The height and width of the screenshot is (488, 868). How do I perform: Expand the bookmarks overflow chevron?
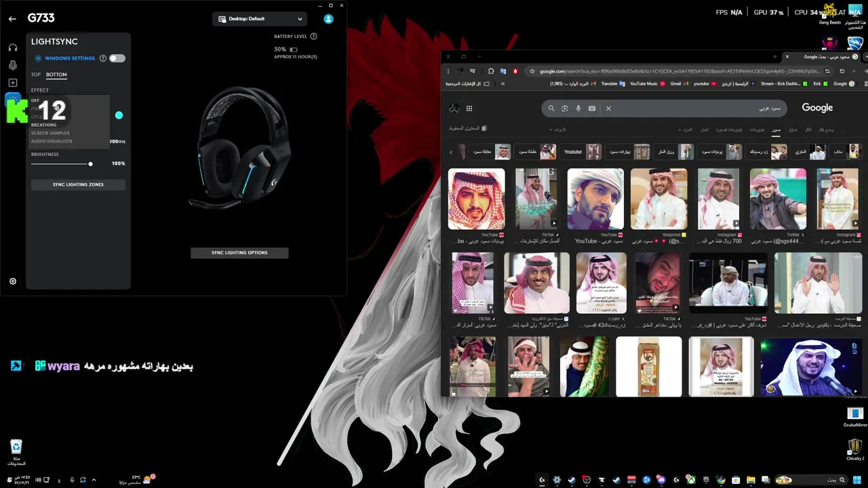502,84
